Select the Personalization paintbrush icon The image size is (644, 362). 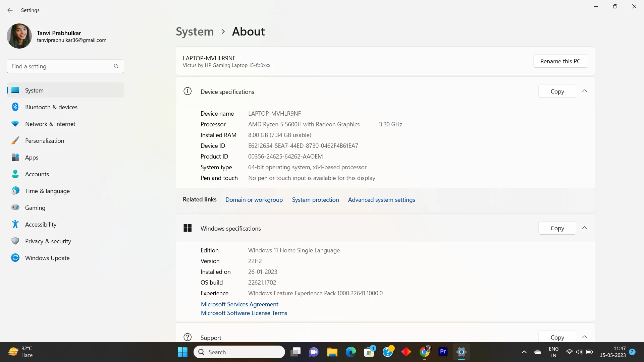[x=15, y=140]
